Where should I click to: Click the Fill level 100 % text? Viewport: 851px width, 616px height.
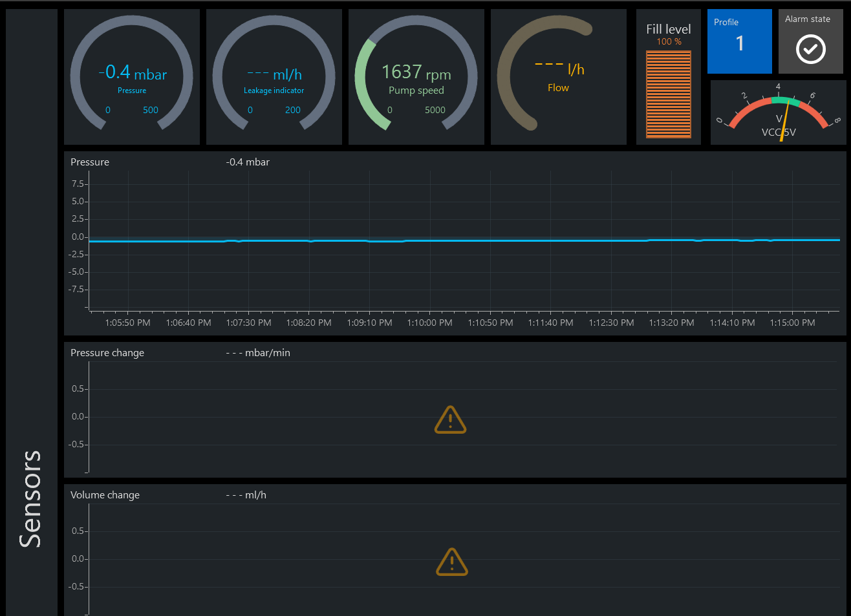669,41
